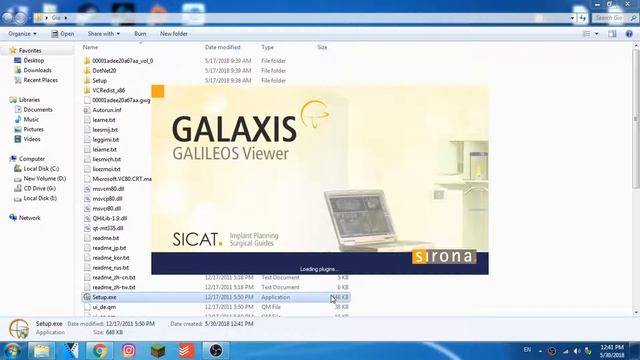Viewport: 640px width, 360px height.
Task: Select the Setup.exe application file
Action: [216, 297]
